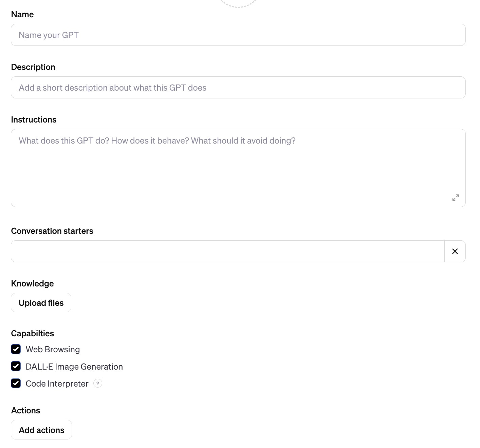This screenshot has height=448, width=480.
Task: Uncheck DALL·E Image Generation
Action: pyautogui.click(x=16, y=366)
